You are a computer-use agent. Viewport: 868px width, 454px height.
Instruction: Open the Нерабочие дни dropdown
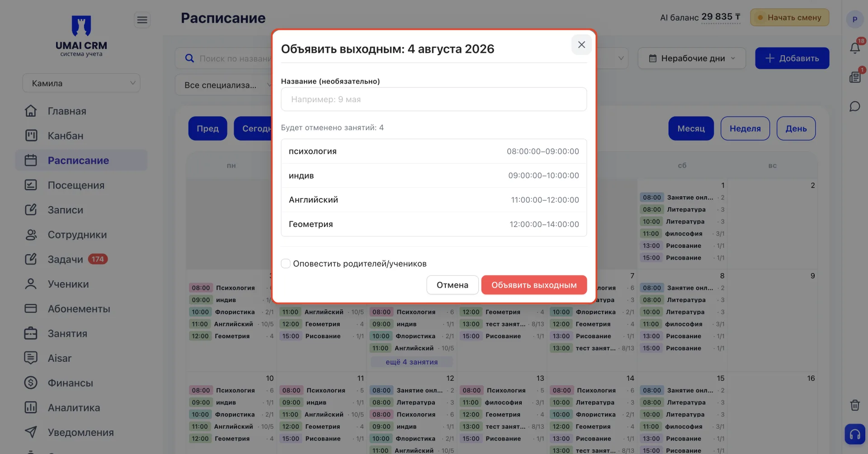[692, 58]
